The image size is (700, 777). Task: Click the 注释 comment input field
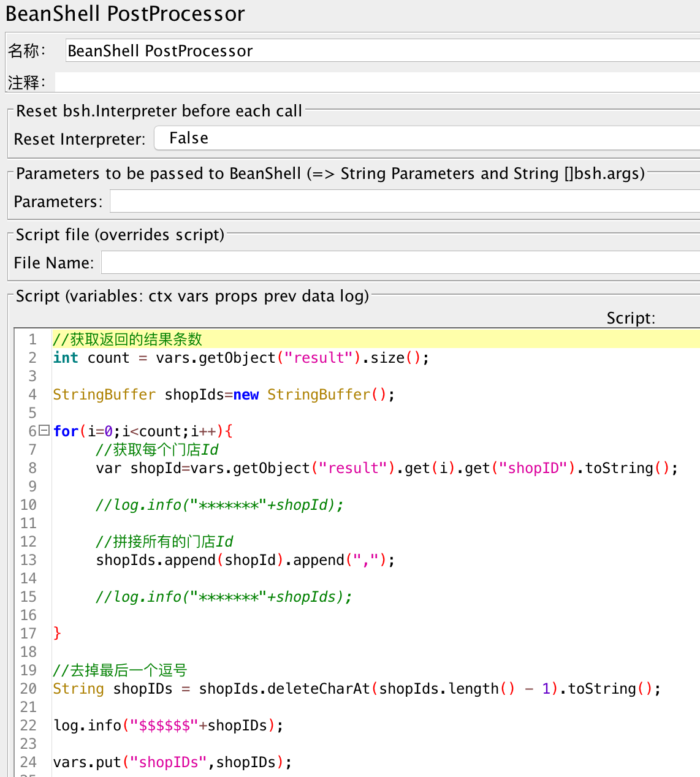point(378,82)
